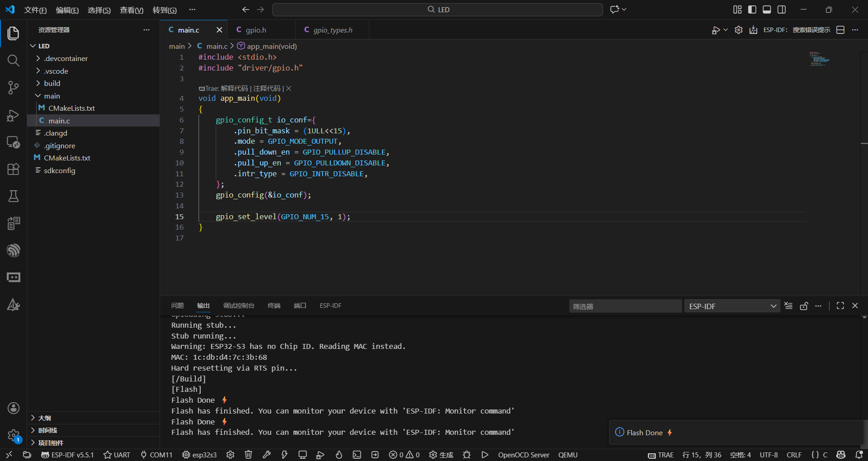Click the gear icon in editor toolbar

coord(738,30)
